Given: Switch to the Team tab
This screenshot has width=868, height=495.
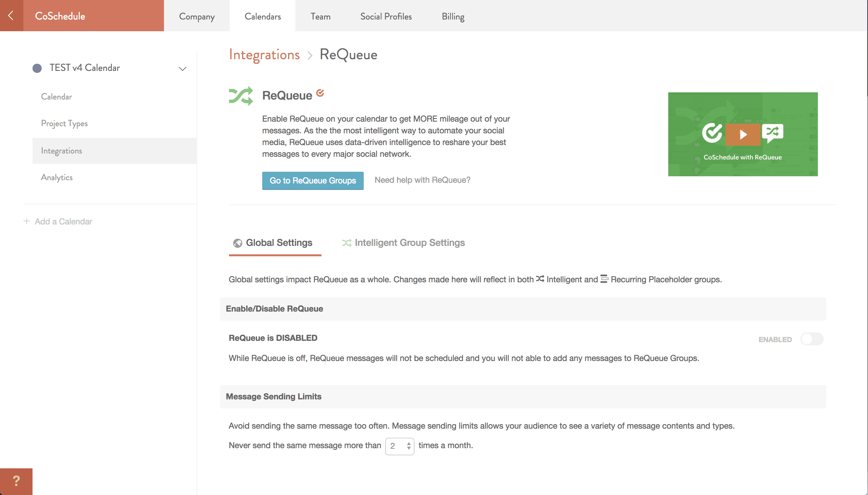Looking at the screenshot, I should tap(320, 16).
